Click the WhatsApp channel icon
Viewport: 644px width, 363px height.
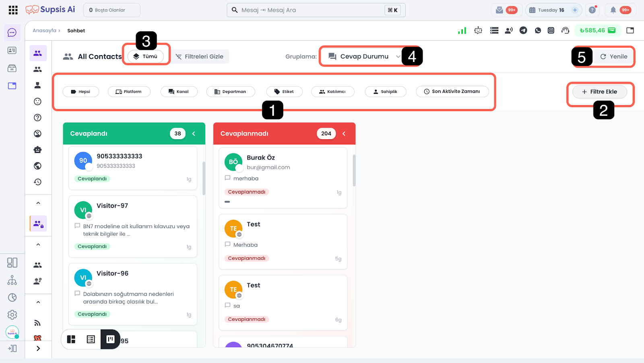(x=538, y=30)
